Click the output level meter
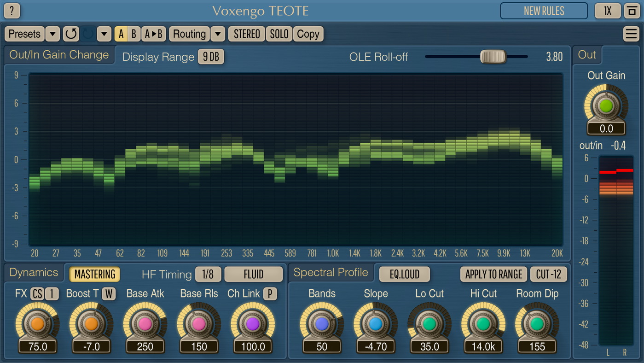644x363 pixels. click(x=616, y=250)
